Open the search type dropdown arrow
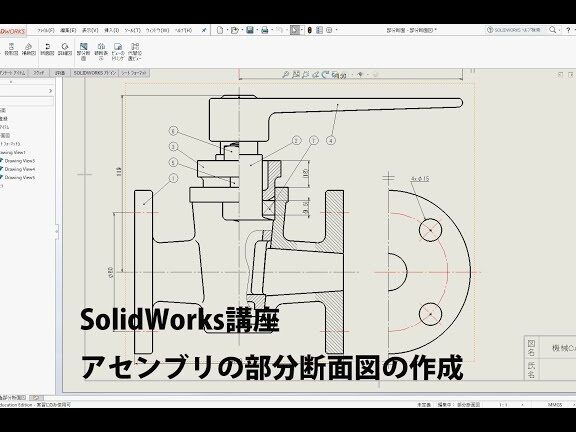 [559, 30]
